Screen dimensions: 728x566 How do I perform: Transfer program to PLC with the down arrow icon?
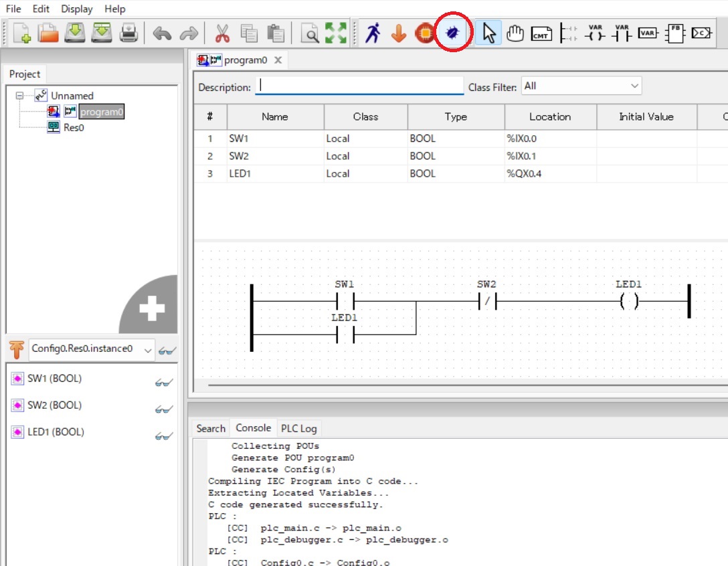click(399, 32)
